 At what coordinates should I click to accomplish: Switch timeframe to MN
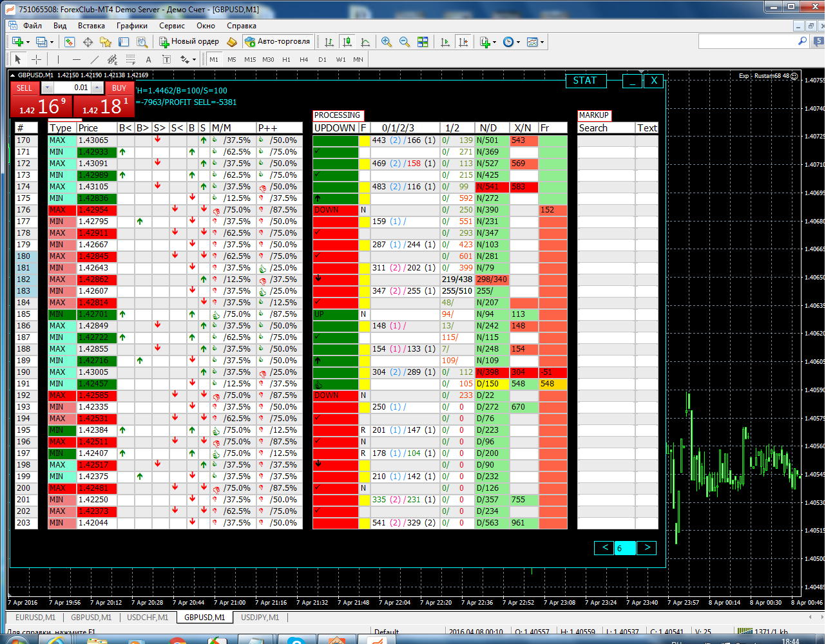(358, 59)
